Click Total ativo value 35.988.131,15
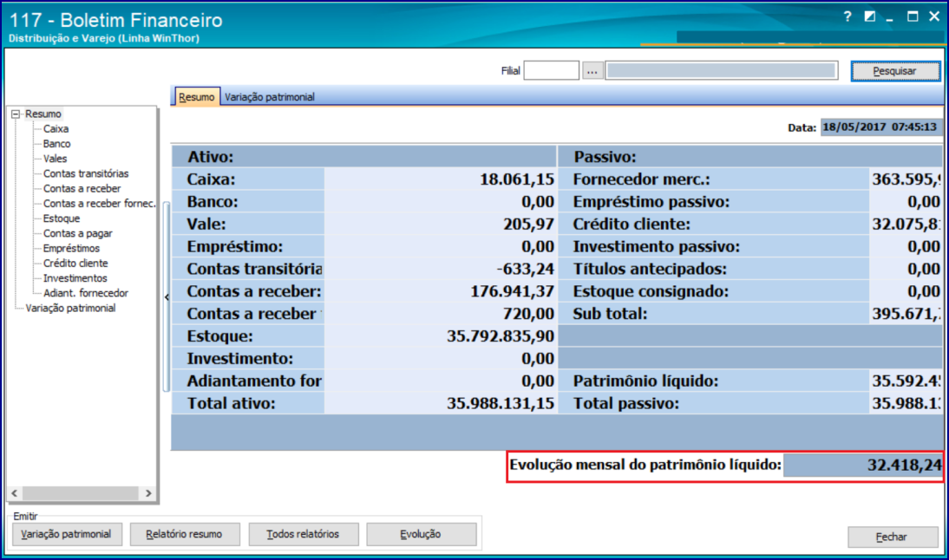The image size is (949, 560). tap(500, 403)
